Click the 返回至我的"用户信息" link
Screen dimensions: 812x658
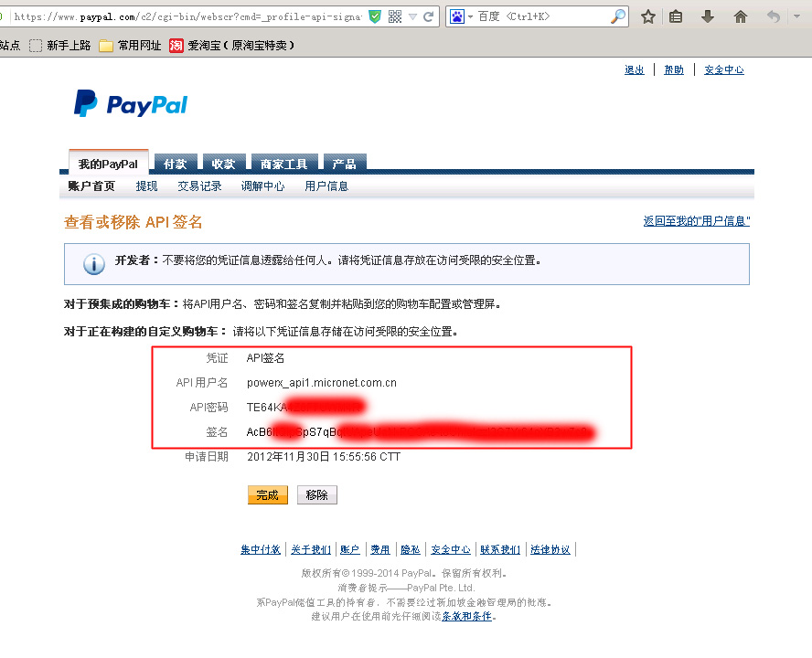[x=697, y=221]
